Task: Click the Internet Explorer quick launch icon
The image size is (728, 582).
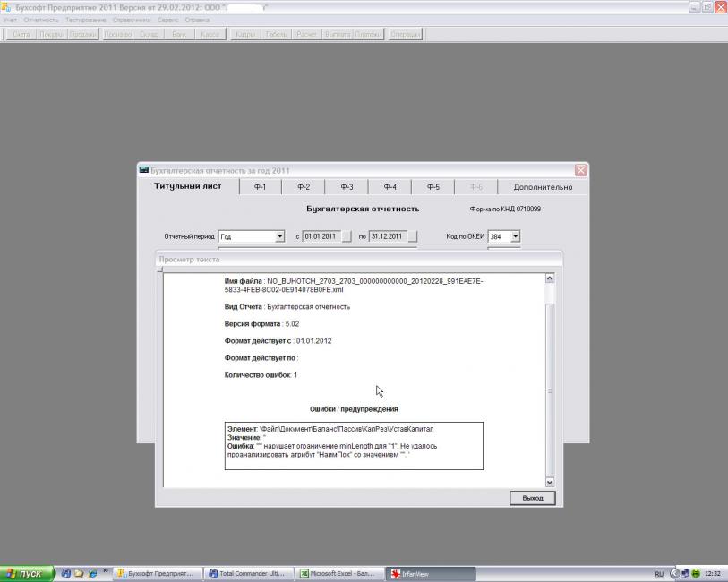Action: (x=92, y=573)
